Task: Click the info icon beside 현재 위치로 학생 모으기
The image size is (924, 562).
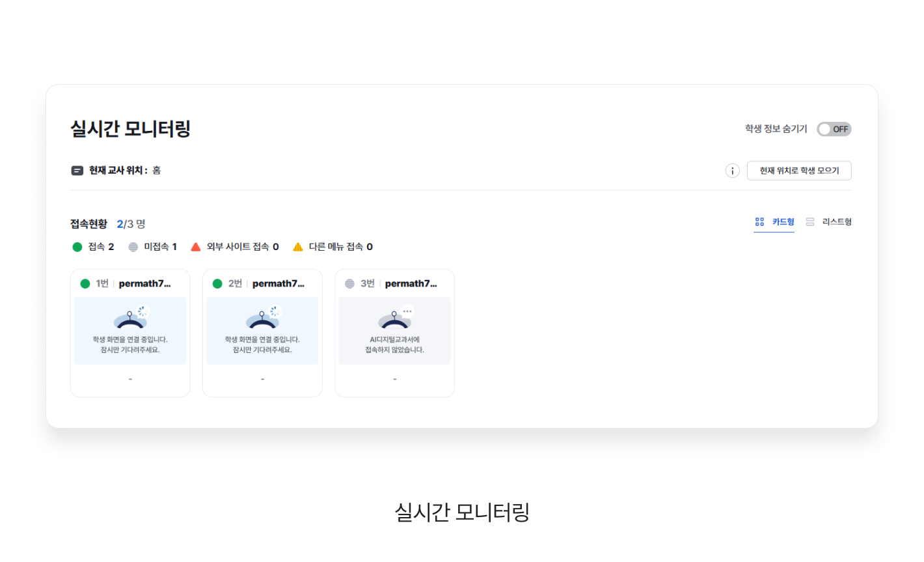Action: tap(732, 171)
